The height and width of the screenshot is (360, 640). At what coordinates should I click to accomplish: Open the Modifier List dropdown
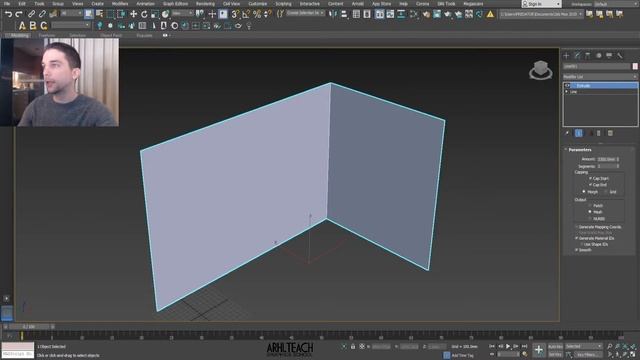click(x=600, y=77)
